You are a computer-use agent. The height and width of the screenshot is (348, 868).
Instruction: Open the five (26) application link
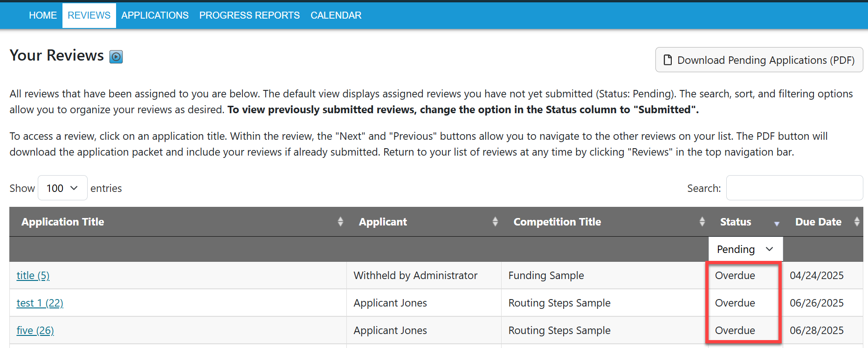click(35, 330)
